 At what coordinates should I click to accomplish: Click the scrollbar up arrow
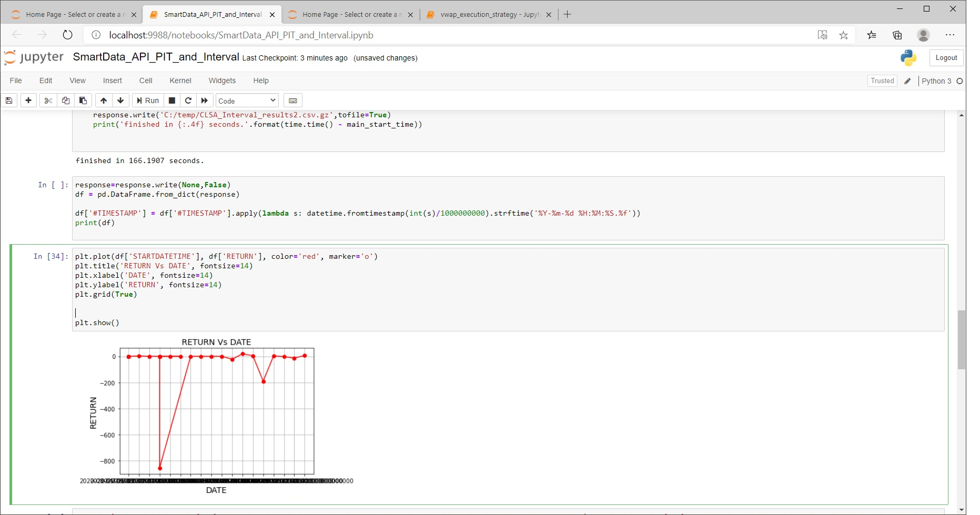(962, 115)
